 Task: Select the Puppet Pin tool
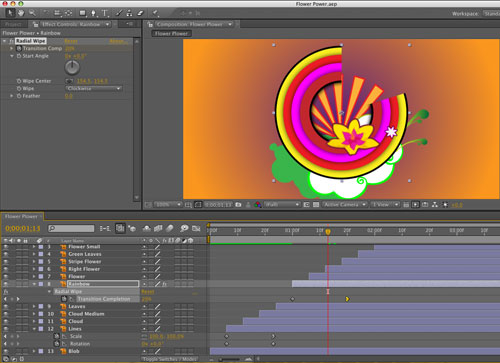[x=155, y=13]
